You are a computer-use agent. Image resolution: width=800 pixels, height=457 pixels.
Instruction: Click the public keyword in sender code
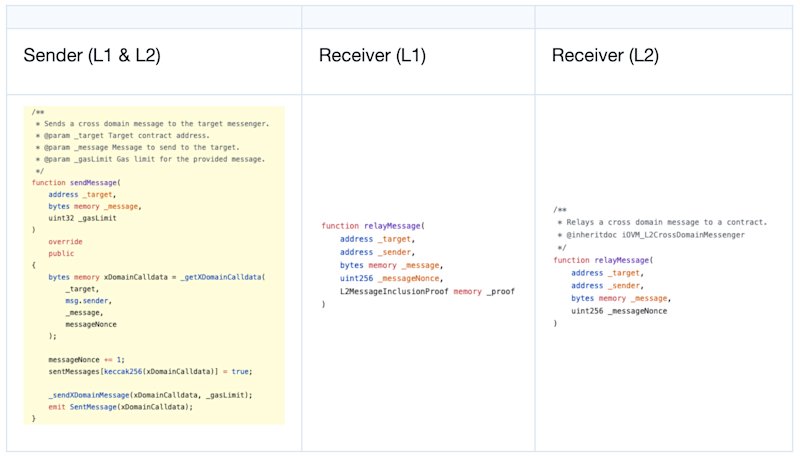click(61, 253)
